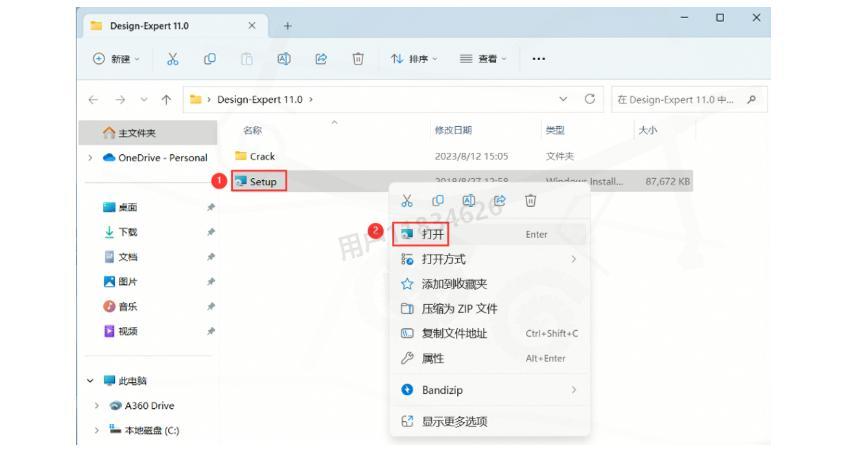Image resolution: width=841 pixels, height=453 pixels.
Task: Click Copy icon in the context menu
Action: 438,201
